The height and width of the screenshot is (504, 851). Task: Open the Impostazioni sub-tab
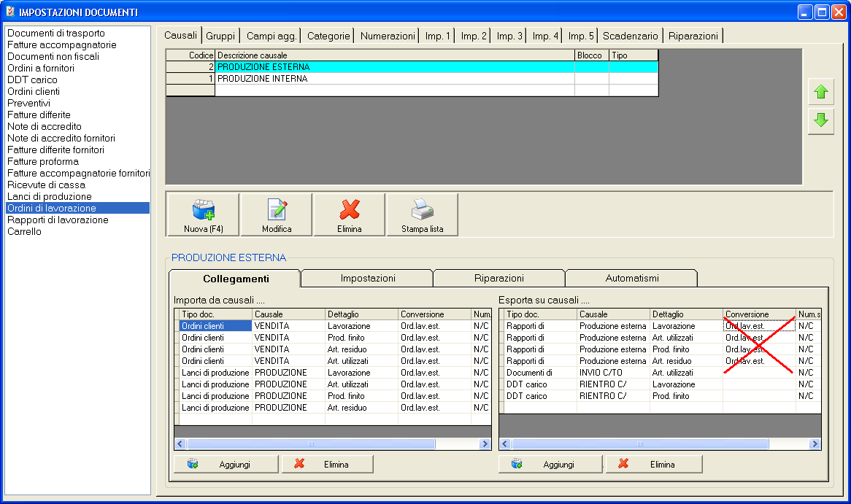point(367,279)
